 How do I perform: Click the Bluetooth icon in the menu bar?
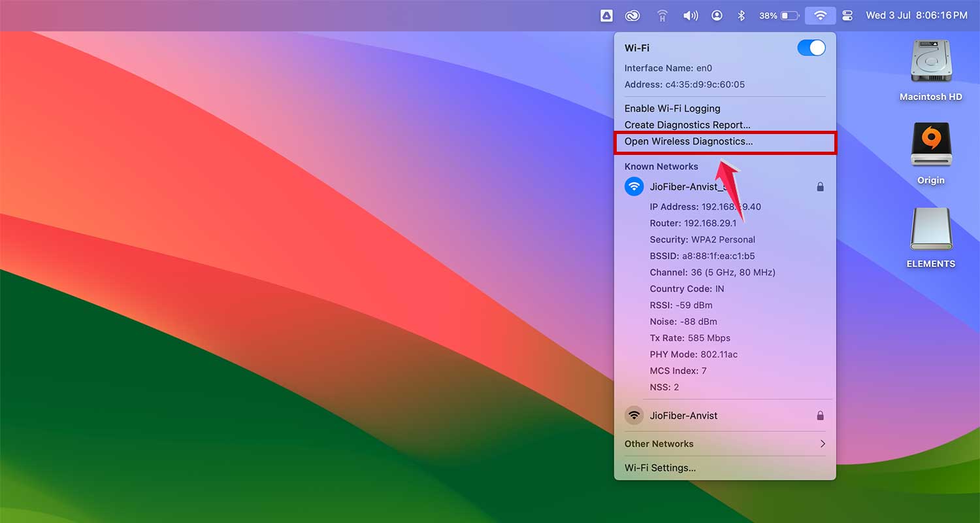click(742, 15)
